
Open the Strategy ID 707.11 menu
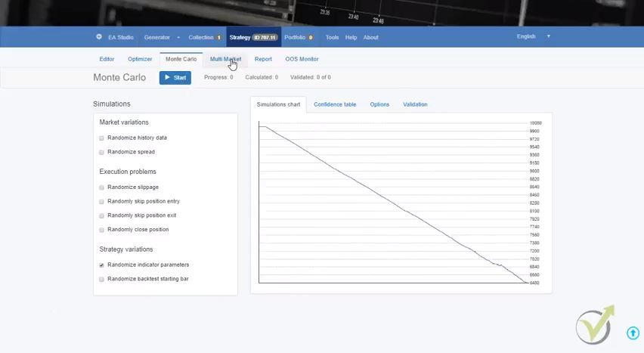(253, 37)
